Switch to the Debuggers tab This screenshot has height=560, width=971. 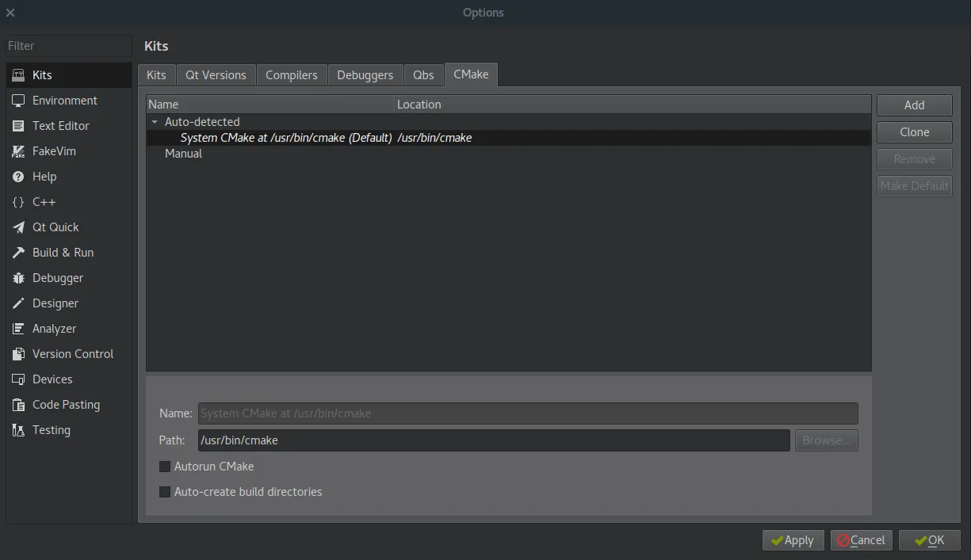point(365,74)
